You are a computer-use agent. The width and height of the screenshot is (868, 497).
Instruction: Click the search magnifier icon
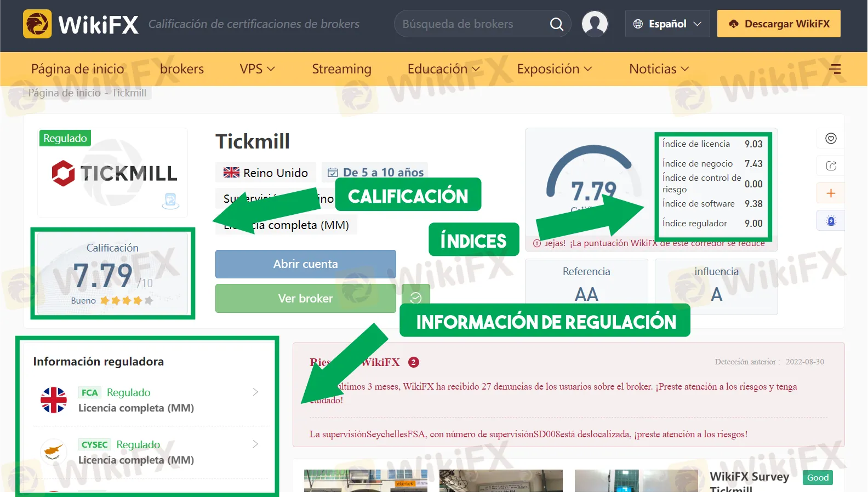pyautogui.click(x=556, y=24)
